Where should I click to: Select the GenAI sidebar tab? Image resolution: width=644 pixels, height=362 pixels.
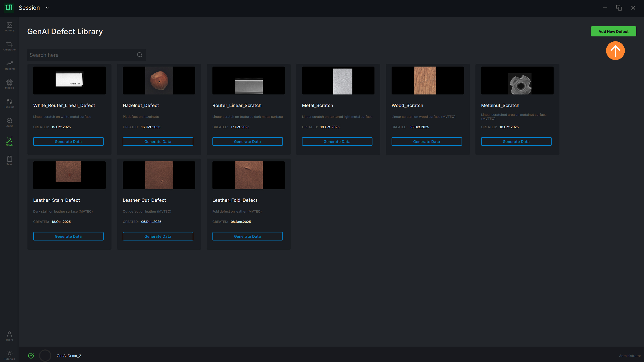tap(10, 141)
